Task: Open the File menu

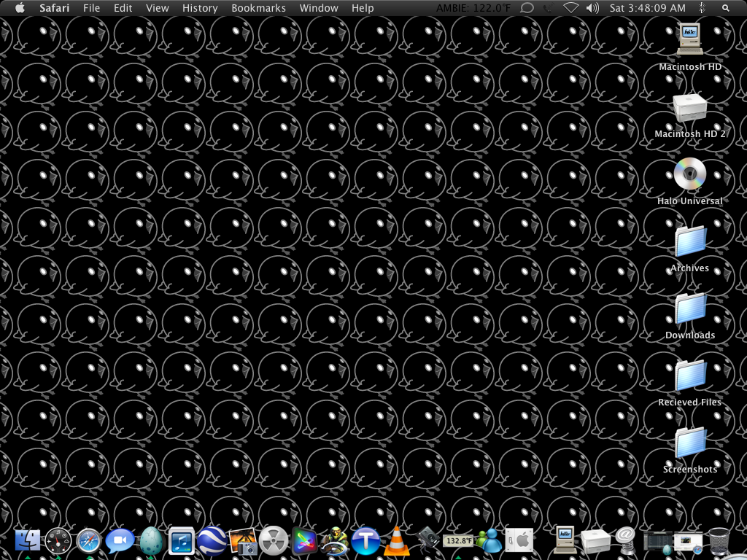Action: [91, 8]
